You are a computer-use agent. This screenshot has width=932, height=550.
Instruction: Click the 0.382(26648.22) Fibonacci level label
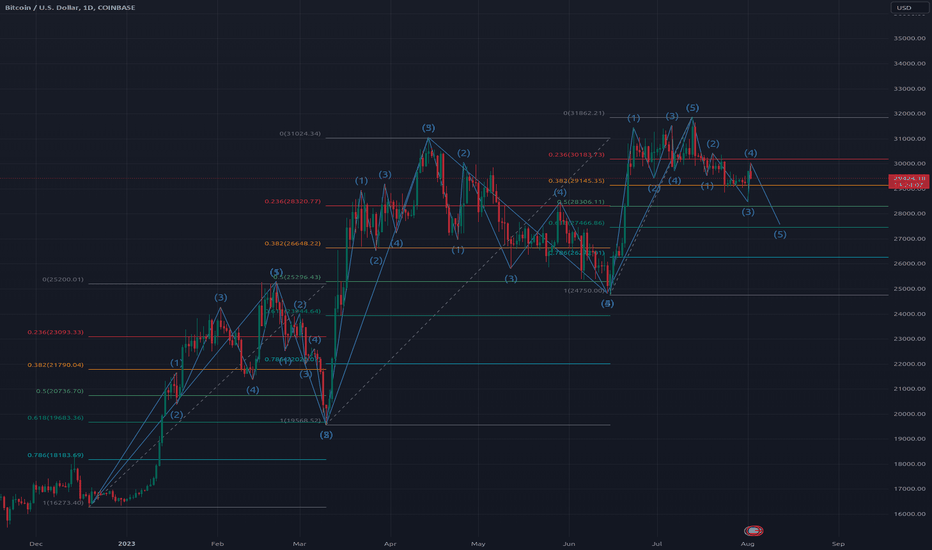(x=292, y=243)
